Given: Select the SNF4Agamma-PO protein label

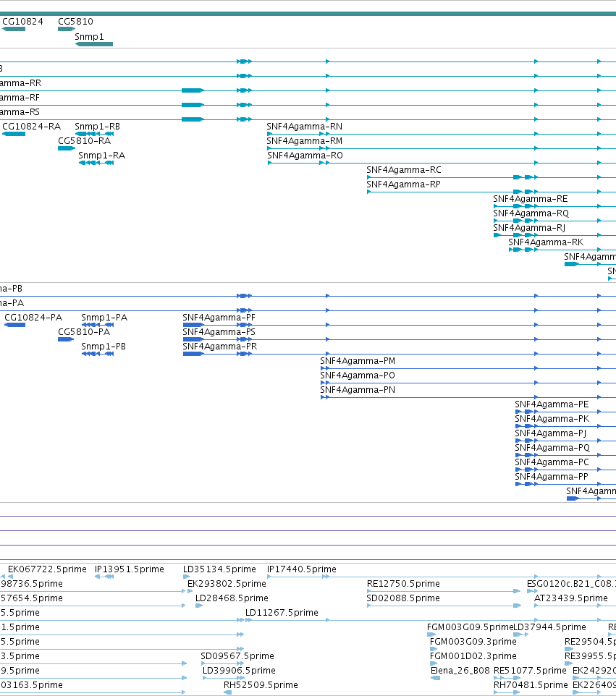Looking at the screenshot, I should (358, 375).
